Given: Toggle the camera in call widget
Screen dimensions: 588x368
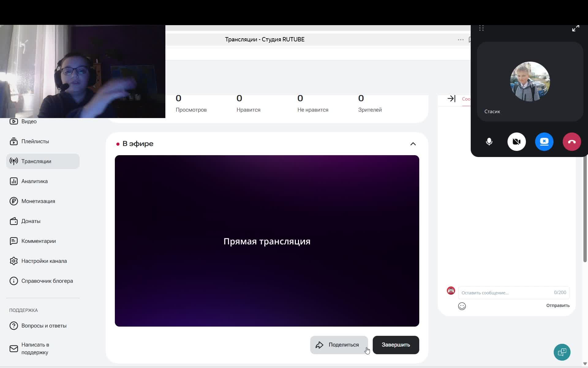Looking at the screenshot, I should pos(516,142).
